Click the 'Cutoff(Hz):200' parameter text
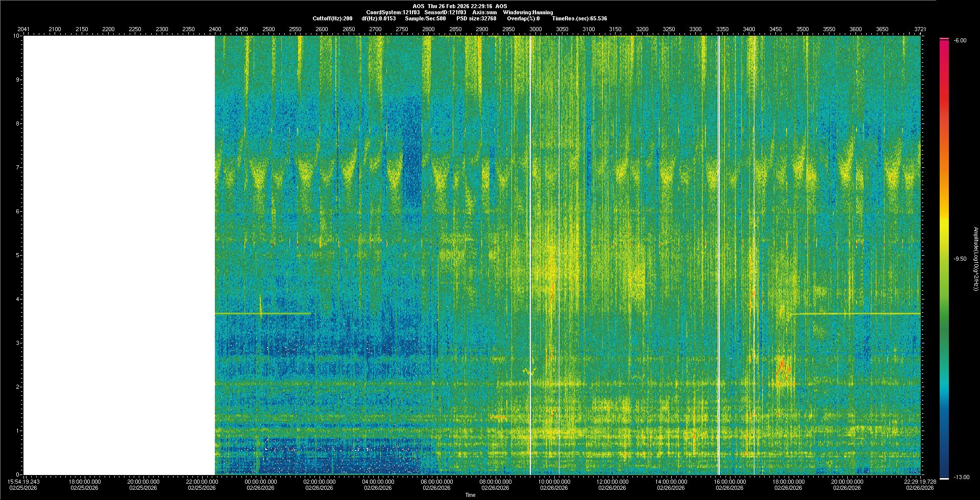 pyautogui.click(x=332, y=18)
